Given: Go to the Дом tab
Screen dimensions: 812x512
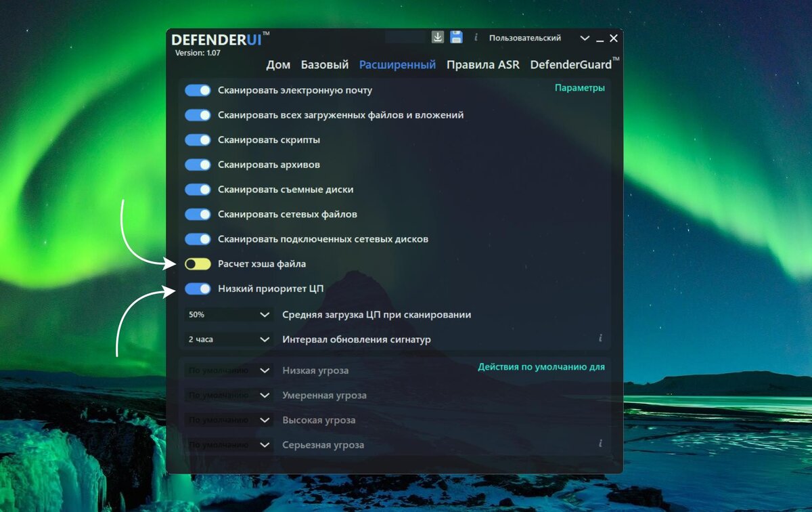Looking at the screenshot, I should pyautogui.click(x=278, y=65).
